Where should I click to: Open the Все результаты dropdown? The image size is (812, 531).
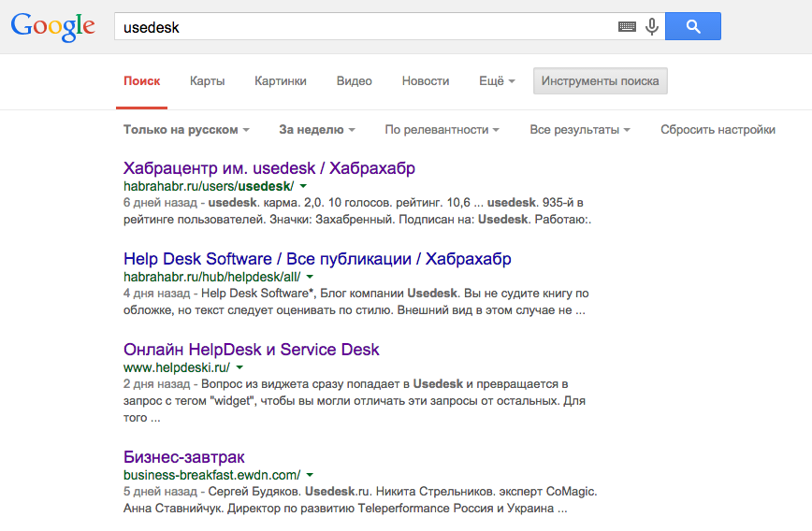[579, 130]
